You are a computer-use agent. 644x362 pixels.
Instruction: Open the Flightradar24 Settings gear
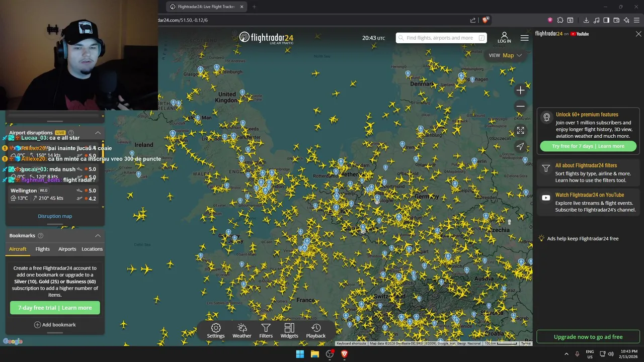point(216,331)
